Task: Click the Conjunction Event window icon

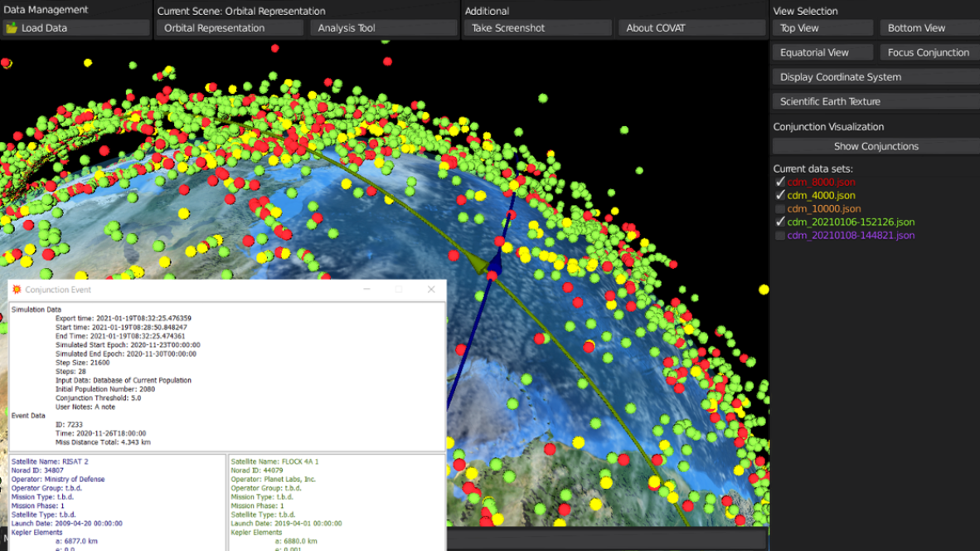Action: (17, 290)
